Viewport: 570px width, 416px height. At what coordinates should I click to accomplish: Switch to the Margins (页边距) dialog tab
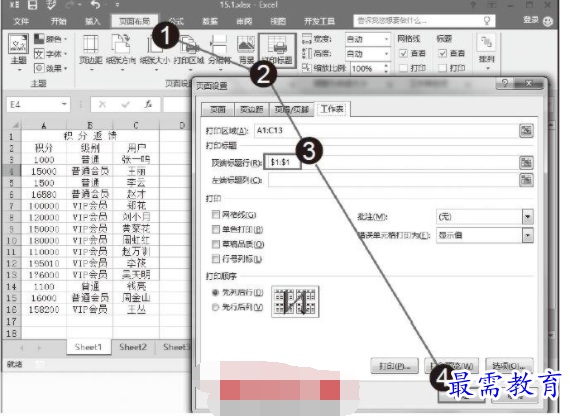click(x=251, y=109)
